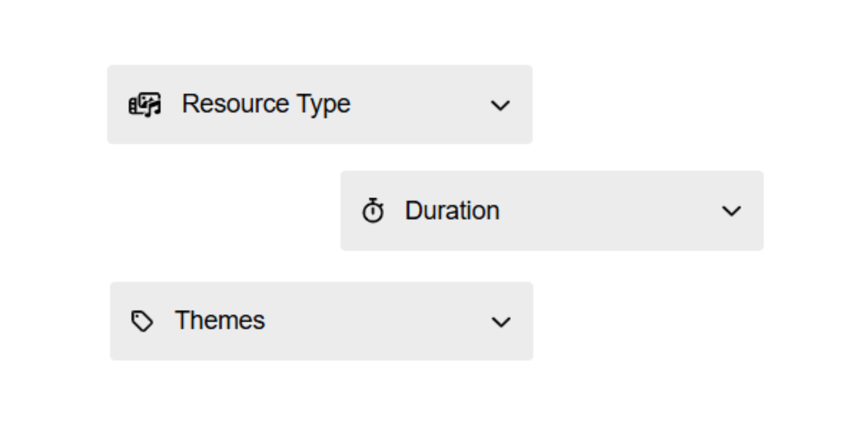Select the label icon on the Themes filter
868x434 pixels.
[142, 320]
